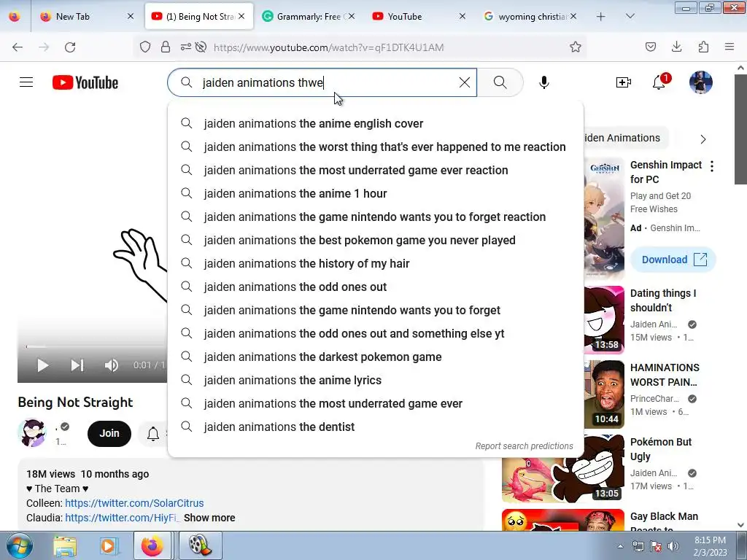Open the account avatar menu
The height and width of the screenshot is (560, 747).
pyautogui.click(x=701, y=82)
